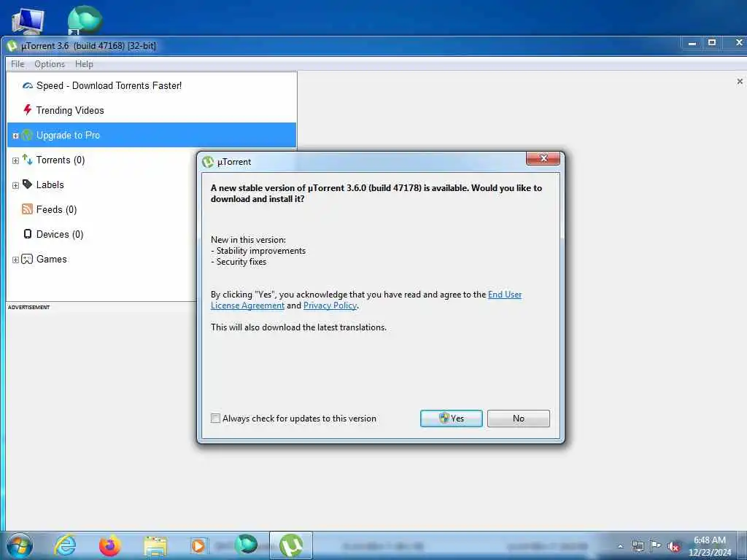Click the Show desktop strip at taskbar end

743,545
